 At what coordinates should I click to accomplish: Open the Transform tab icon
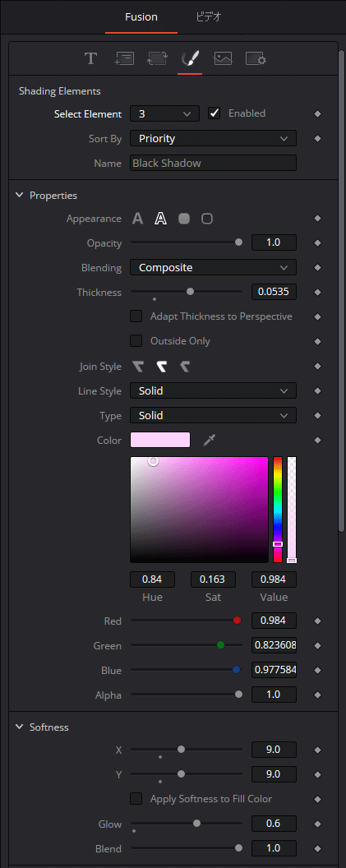[157, 58]
